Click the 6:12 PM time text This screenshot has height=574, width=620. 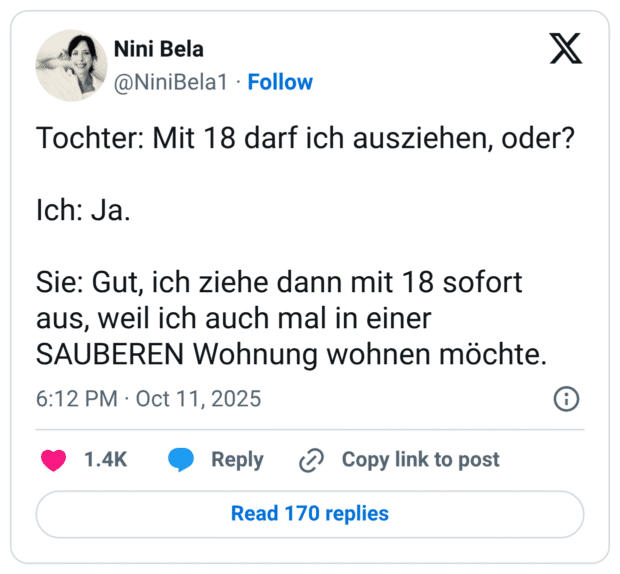(77, 399)
